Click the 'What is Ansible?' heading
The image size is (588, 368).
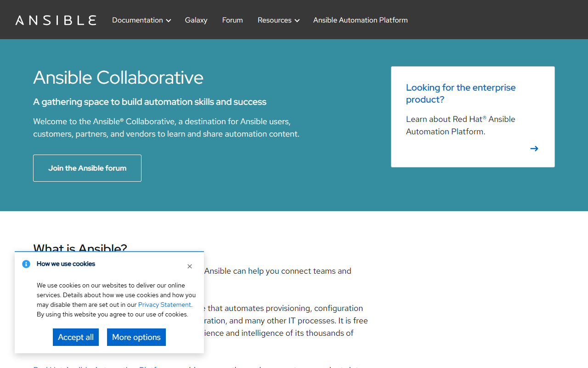point(80,247)
